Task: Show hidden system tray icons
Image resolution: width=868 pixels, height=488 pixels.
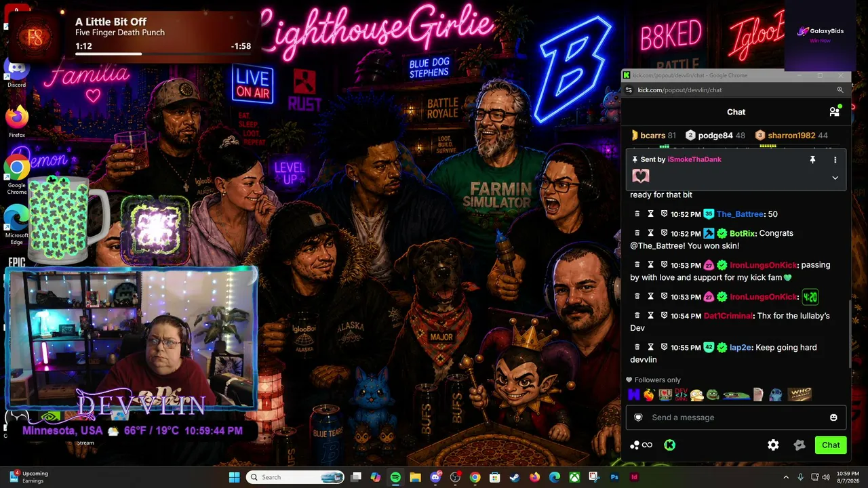Action: [786, 477]
